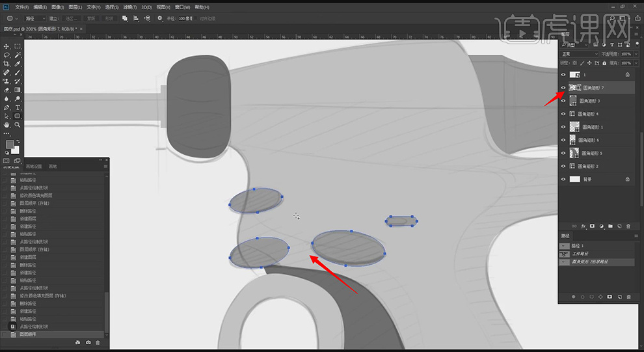Image resolution: width=644 pixels, height=352 pixels.
Task: Select the Dodge tool
Action: click(x=18, y=99)
